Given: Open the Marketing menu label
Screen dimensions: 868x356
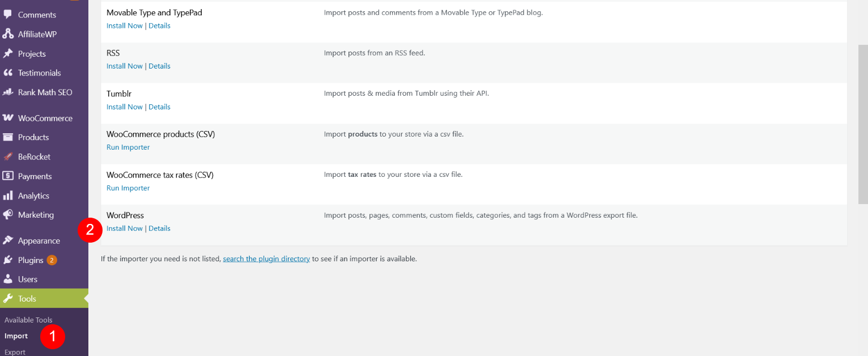Looking at the screenshot, I should [36, 215].
